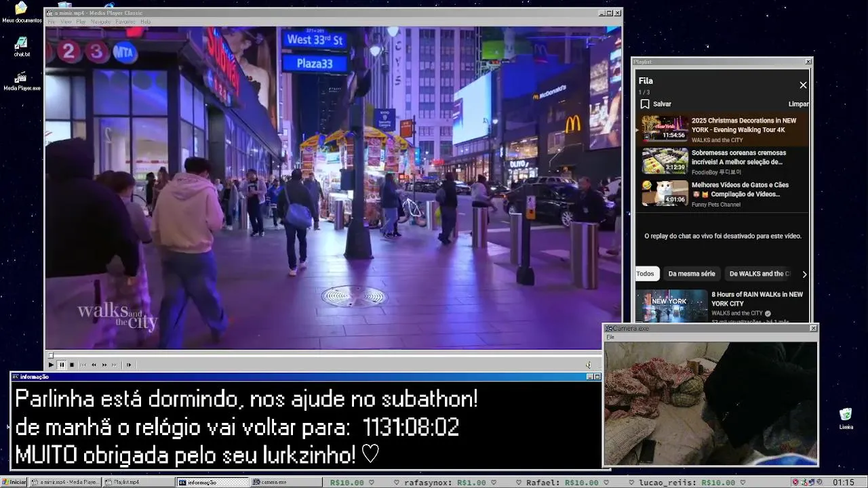Screen dimensions: 868x488
Task: Click the rafasynox R$1.00 ticker entry
Action: [445, 483]
